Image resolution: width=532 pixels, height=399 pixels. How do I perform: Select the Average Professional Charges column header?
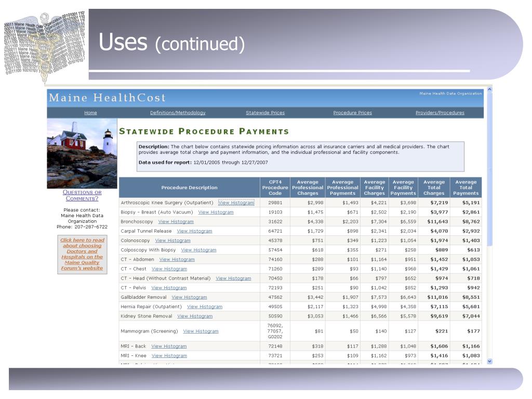308,188
